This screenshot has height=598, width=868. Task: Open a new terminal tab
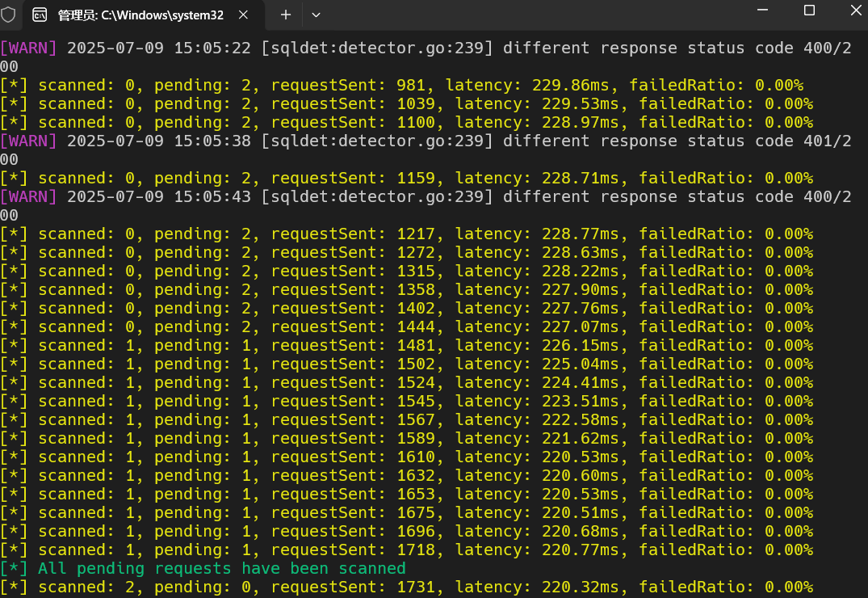click(x=286, y=15)
